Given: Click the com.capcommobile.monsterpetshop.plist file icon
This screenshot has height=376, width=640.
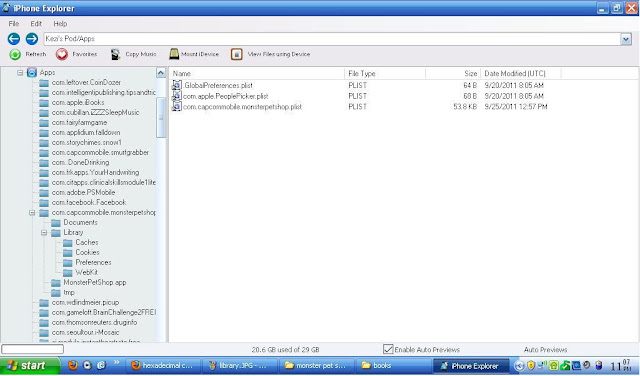Looking at the screenshot, I should [177, 107].
